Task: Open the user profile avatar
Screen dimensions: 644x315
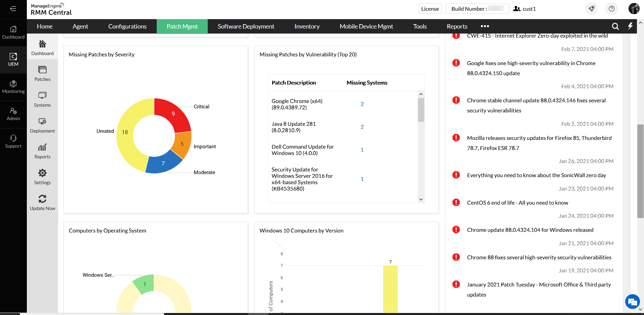Action: (x=634, y=9)
